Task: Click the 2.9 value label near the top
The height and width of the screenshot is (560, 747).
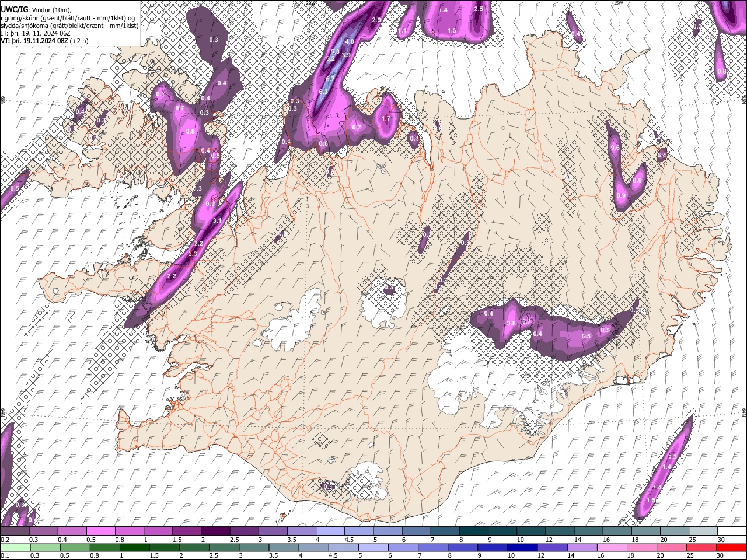Action: [376, 20]
